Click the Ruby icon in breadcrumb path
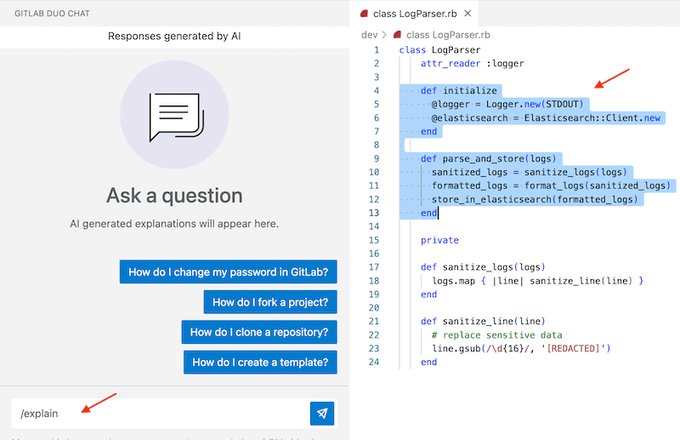Viewport: 680px width, 440px height. pyautogui.click(x=397, y=35)
